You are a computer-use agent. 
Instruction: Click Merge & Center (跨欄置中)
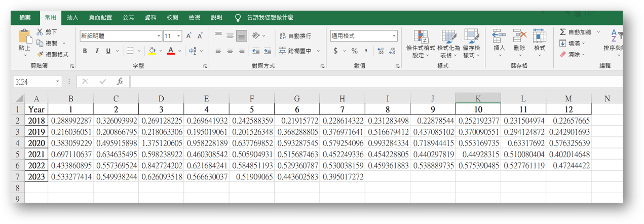coord(296,51)
